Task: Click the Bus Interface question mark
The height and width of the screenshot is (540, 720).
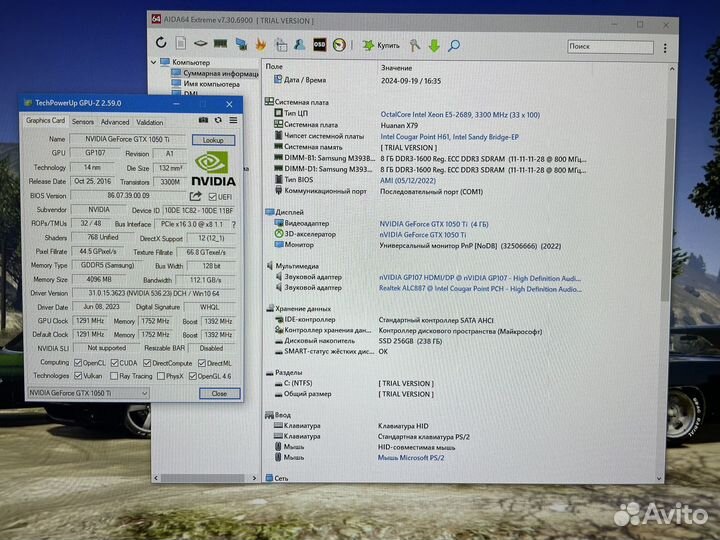Action: [x=234, y=225]
